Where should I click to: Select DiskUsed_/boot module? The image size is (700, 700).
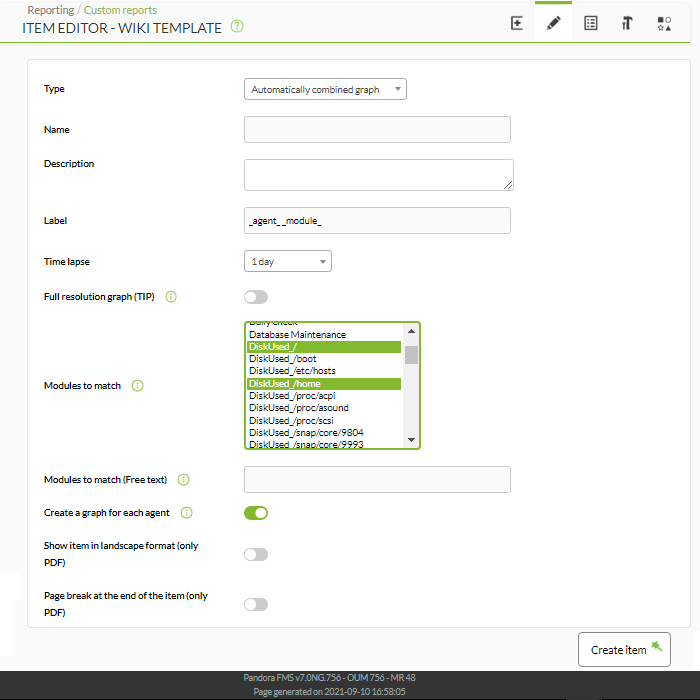point(324,359)
